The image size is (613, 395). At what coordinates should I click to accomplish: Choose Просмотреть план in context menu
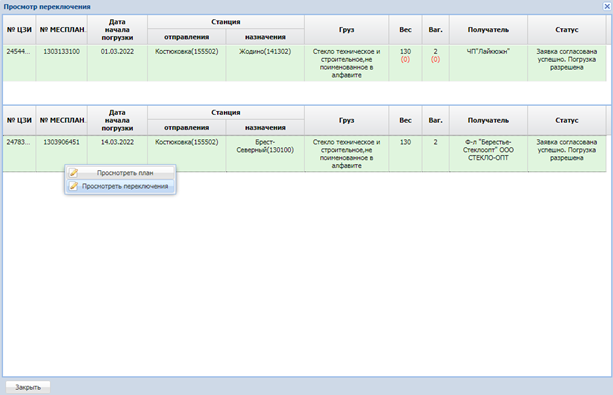point(120,172)
